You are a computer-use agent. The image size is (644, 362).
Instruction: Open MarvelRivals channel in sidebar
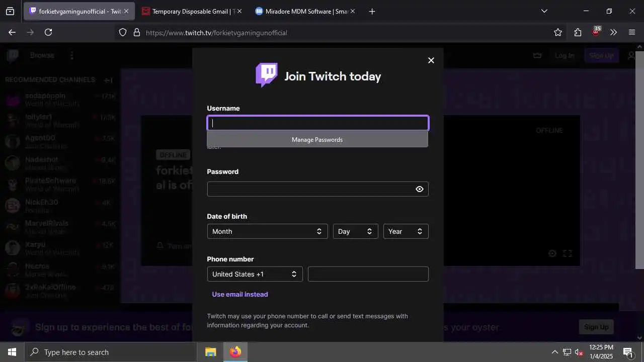[x=60, y=227]
